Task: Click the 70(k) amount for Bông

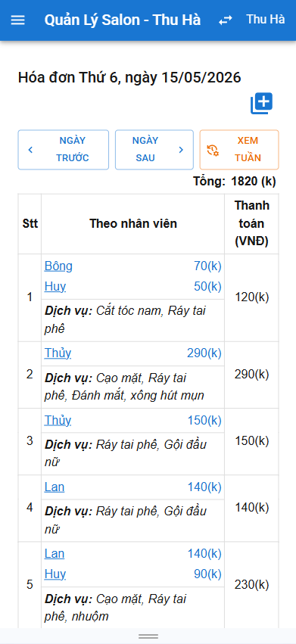Action: coord(207,266)
